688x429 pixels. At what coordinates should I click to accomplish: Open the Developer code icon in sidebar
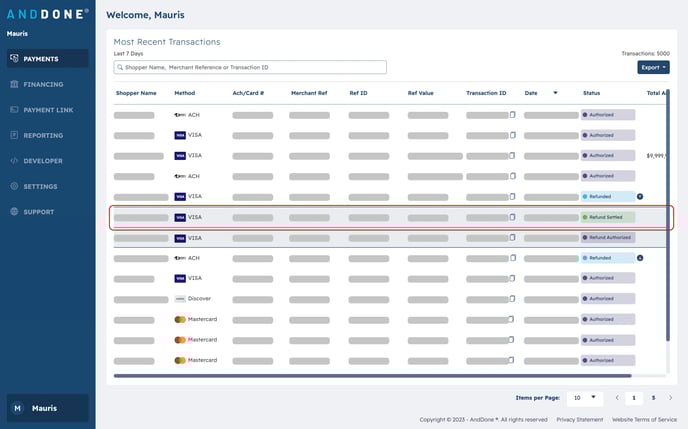(14, 161)
